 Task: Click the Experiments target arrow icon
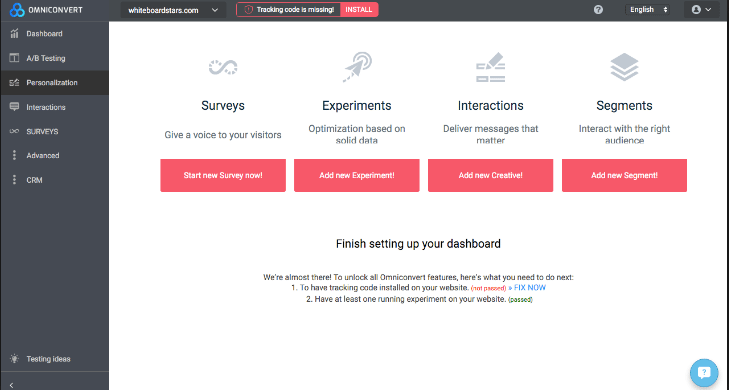pyautogui.click(x=357, y=67)
